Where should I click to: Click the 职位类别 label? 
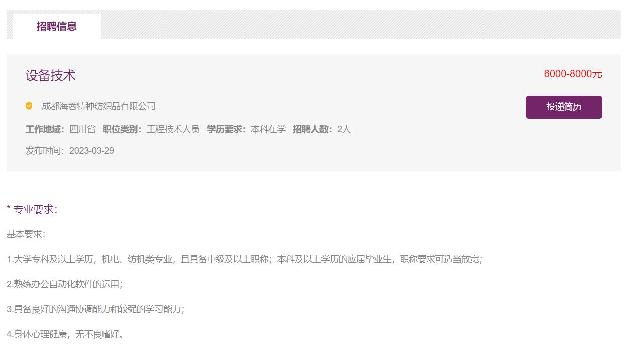(x=122, y=129)
